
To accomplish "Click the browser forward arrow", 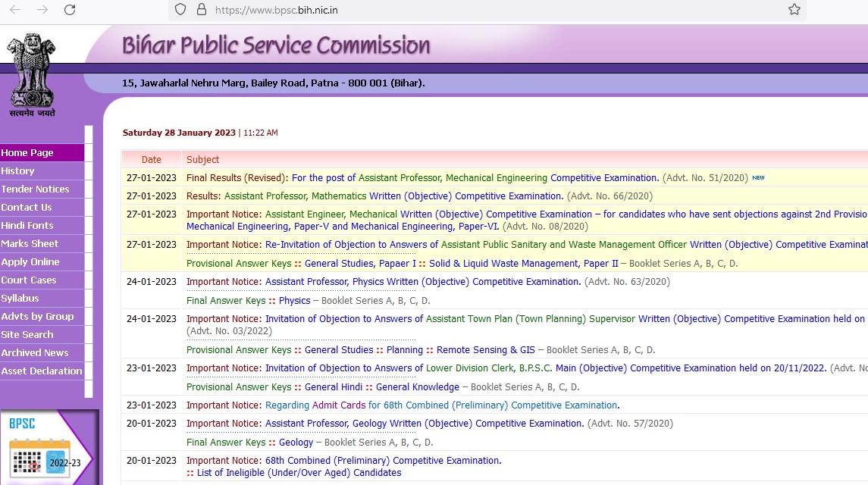I will (x=42, y=10).
